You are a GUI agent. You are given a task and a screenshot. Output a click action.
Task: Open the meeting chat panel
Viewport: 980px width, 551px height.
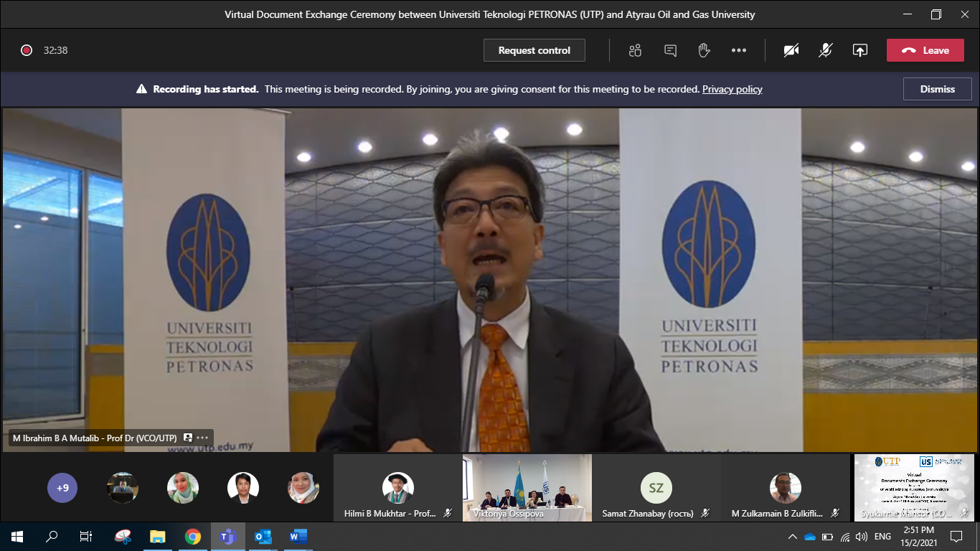669,50
